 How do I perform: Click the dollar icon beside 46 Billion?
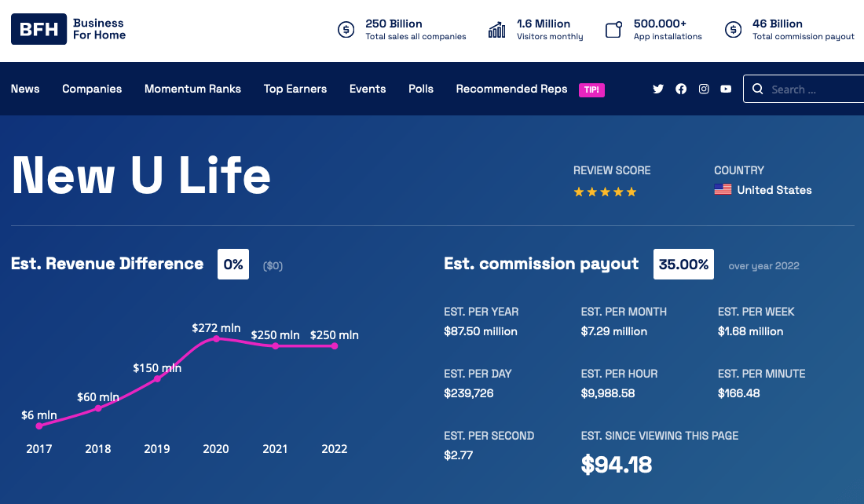click(x=733, y=30)
